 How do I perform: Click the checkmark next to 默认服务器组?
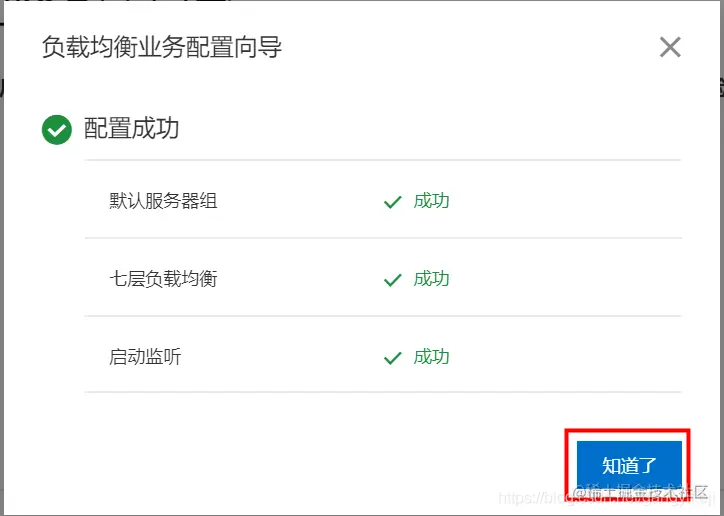(x=392, y=202)
